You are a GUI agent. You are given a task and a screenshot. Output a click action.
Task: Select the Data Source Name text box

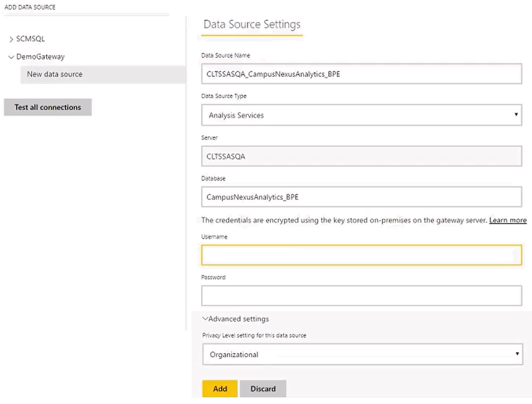[x=361, y=74]
